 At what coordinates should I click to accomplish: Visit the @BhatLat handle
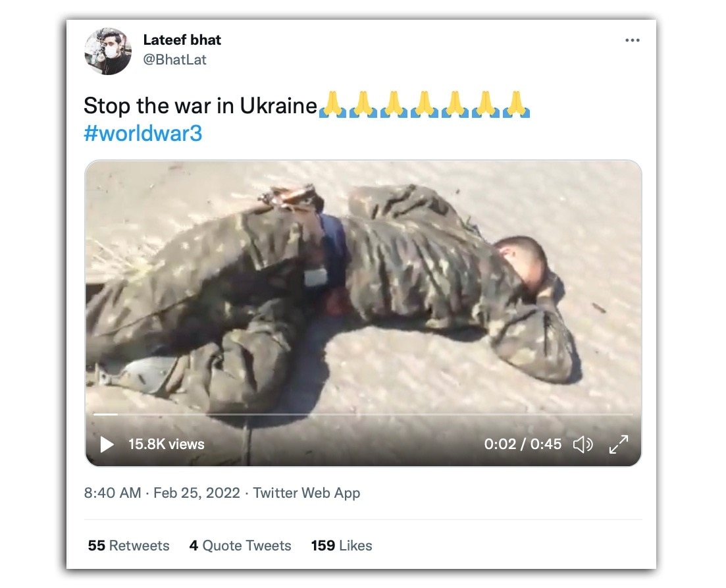(x=174, y=60)
